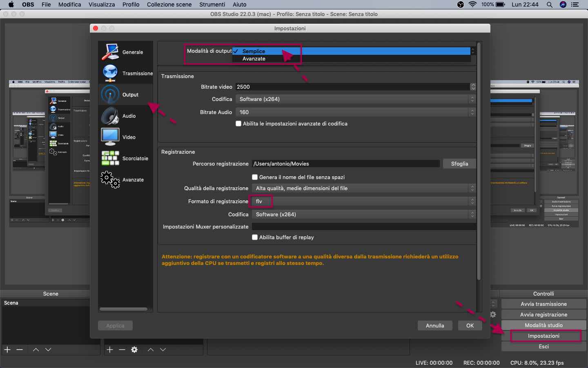
Task: Move source down with arrow icon
Action: tap(163, 350)
